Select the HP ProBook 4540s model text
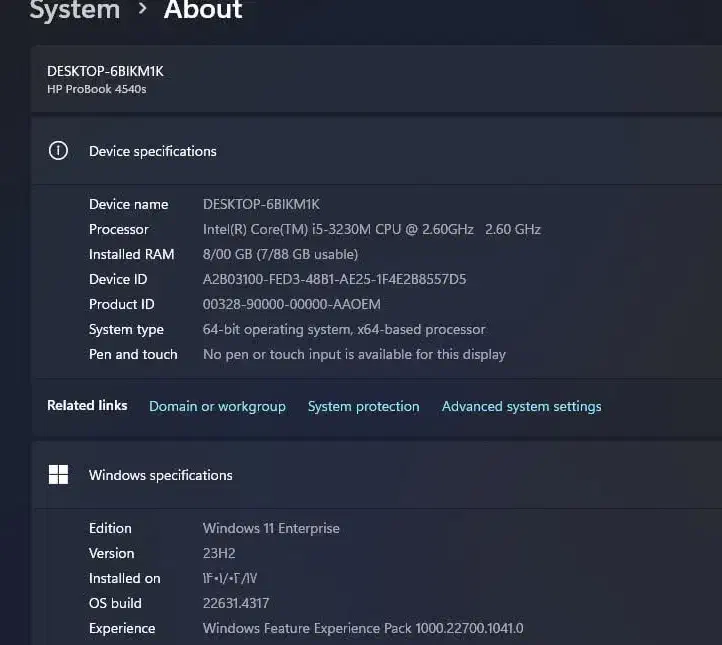722x645 pixels. point(97,89)
